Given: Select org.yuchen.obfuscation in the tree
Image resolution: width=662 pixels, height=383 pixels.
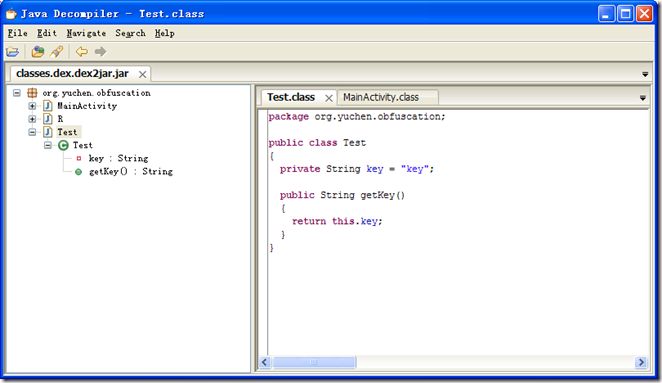Looking at the screenshot, I should (x=96, y=93).
